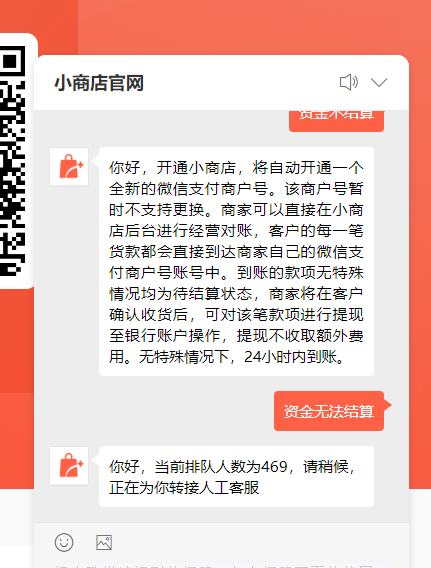Click the 当前排队人数为469 queue message

point(236,476)
